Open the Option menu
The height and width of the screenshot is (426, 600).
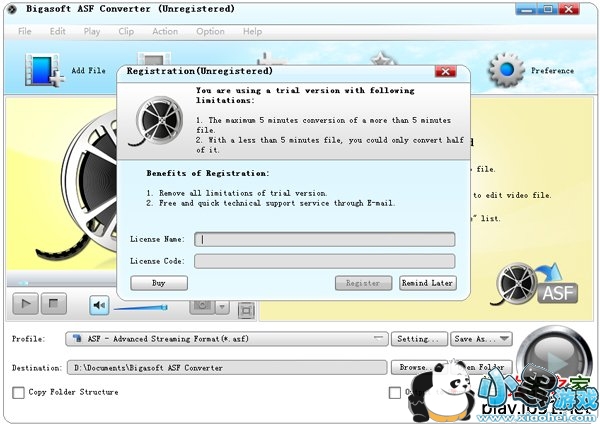(x=210, y=31)
